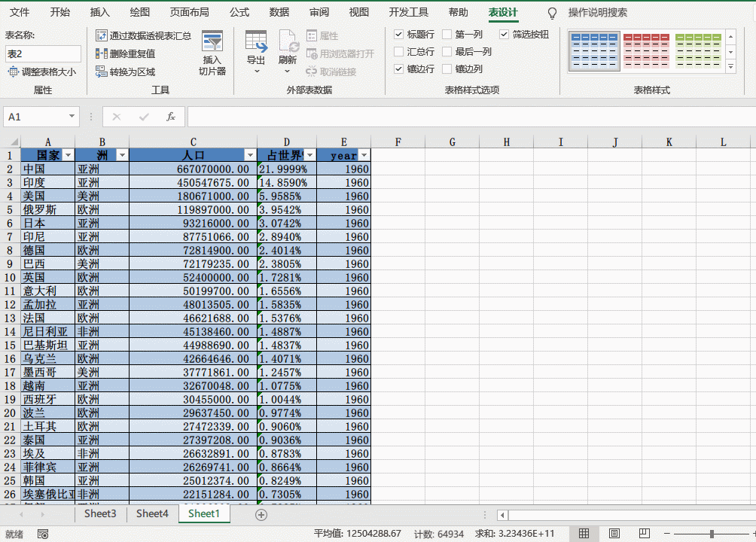Select the Sheet1 worksheet tab
Screen dimensions: 756x542
(x=204, y=513)
